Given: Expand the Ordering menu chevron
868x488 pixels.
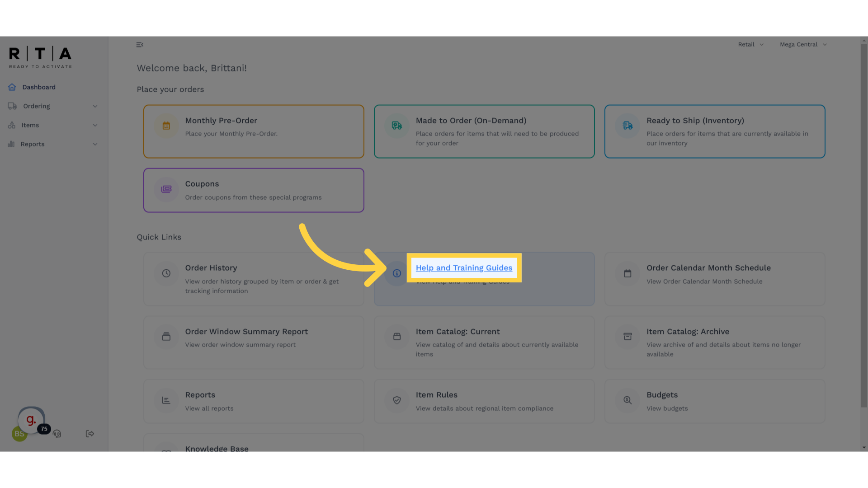Looking at the screenshot, I should (x=95, y=106).
